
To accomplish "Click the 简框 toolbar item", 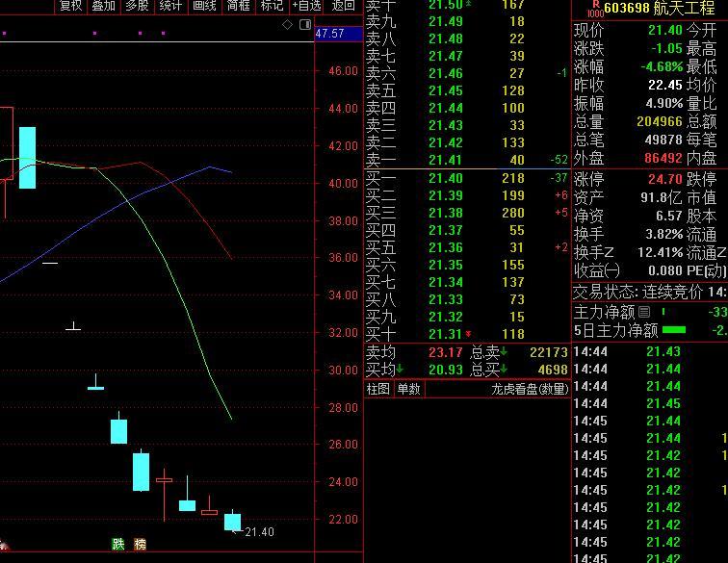I will point(238,6).
